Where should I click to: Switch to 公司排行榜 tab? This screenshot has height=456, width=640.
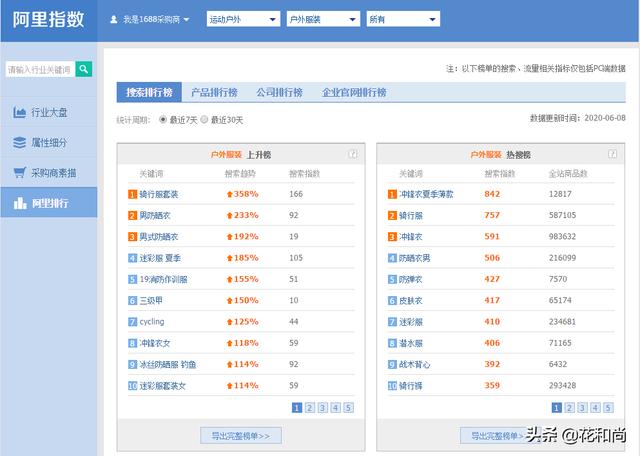coord(279,92)
